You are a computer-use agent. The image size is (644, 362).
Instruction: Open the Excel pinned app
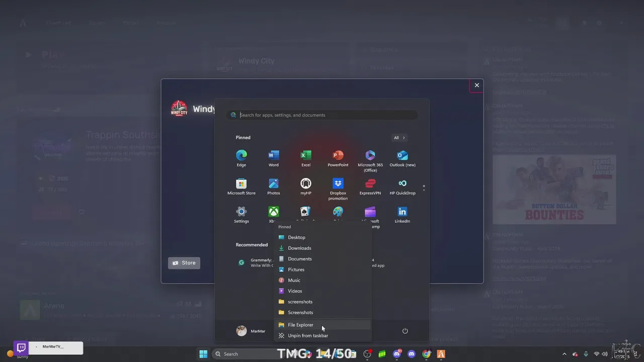(x=306, y=158)
